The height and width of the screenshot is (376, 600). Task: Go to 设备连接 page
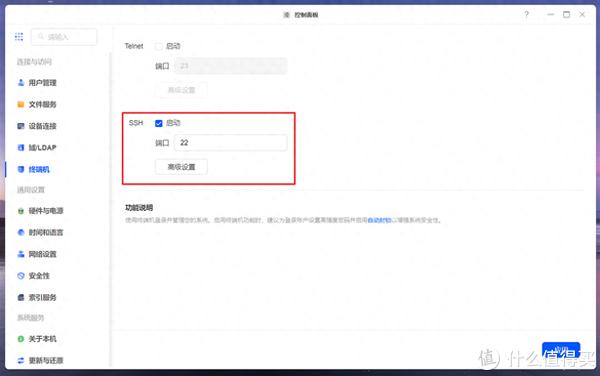[x=37, y=126]
